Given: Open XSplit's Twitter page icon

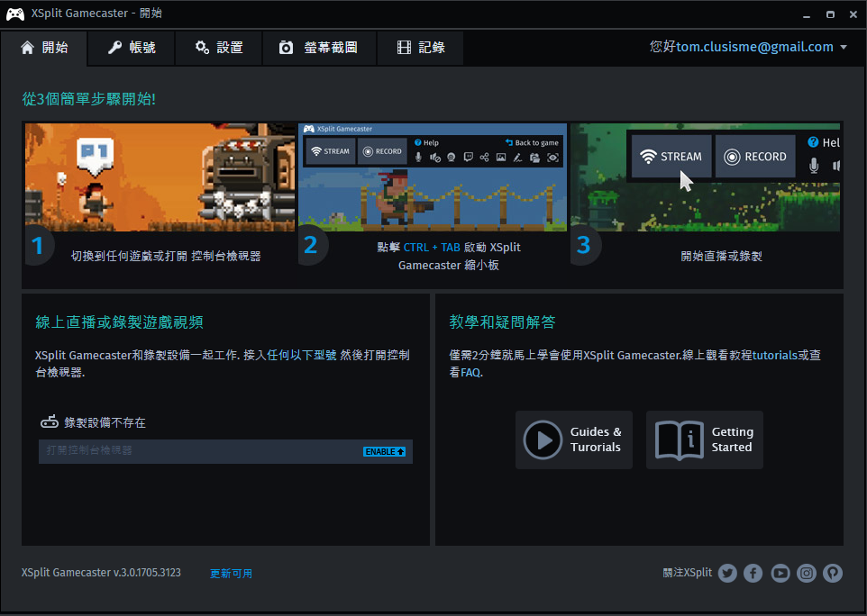Looking at the screenshot, I should (727, 573).
